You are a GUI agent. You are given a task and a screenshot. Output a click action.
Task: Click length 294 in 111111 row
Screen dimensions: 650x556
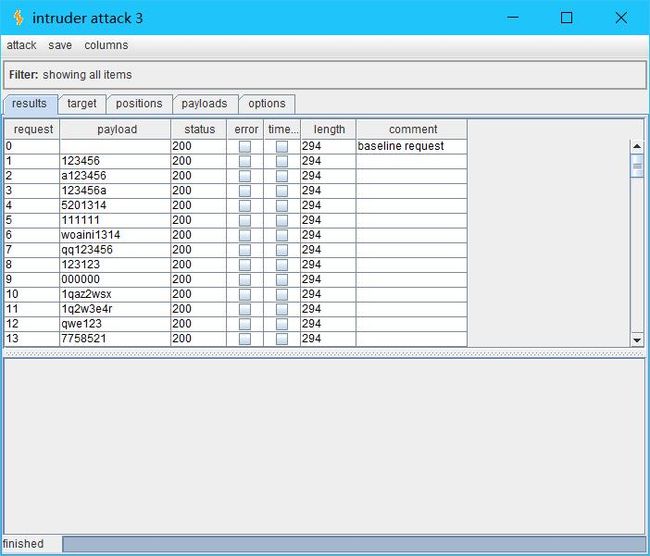[328, 220]
